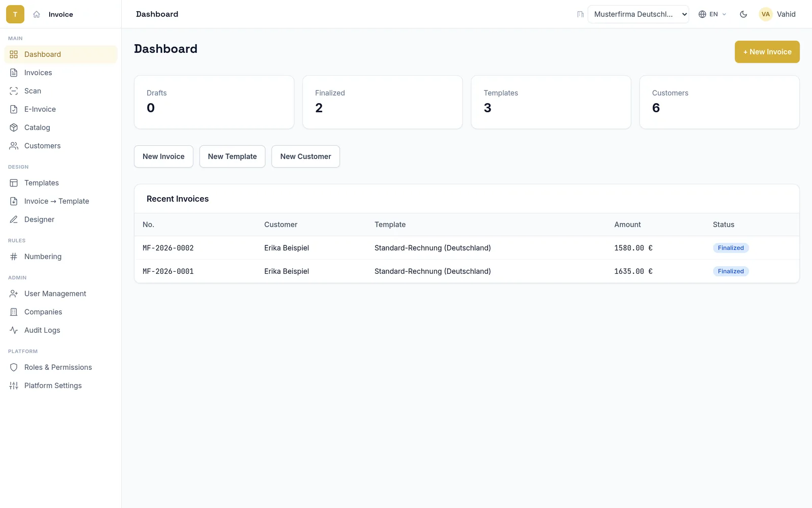Viewport: 812px width, 508px height.
Task: Click the New Template button
Action: pyautogui.click(x=232, y=156)
